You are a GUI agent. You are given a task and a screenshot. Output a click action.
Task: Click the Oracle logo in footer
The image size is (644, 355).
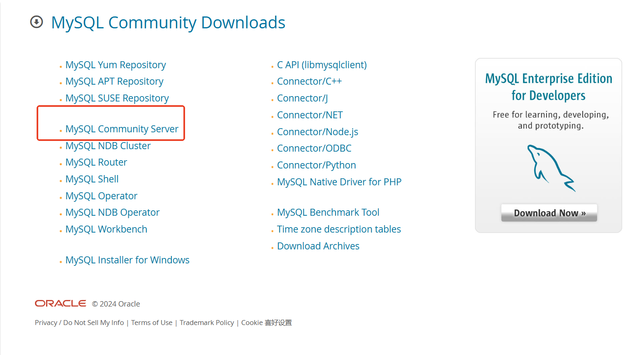click(x=60, y=303)
